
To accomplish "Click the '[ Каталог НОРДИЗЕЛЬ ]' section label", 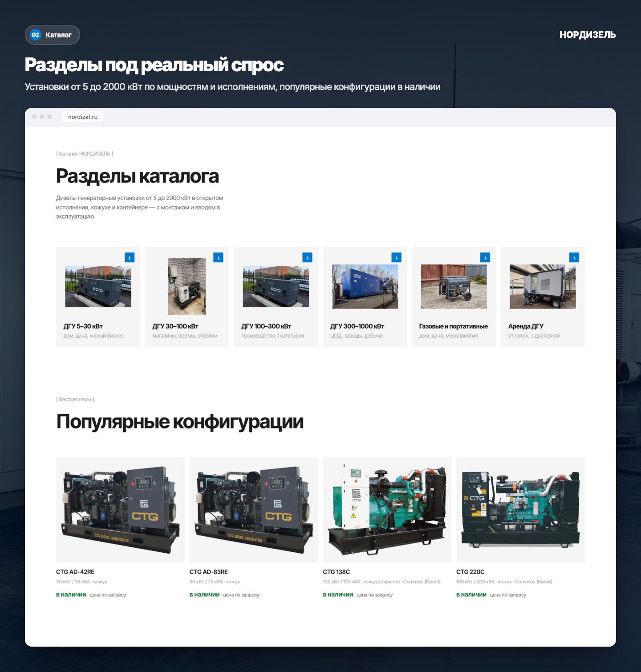I will (x=85, y=154).
